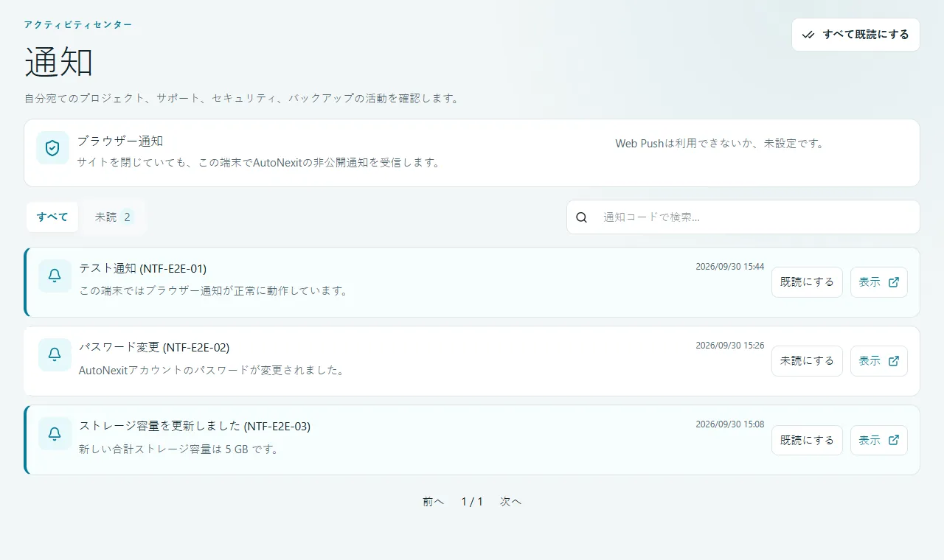
Task: Click the テスト通知 (NTF-E2E-01) title
Action: pyautogui.click(x=142, y=268)
